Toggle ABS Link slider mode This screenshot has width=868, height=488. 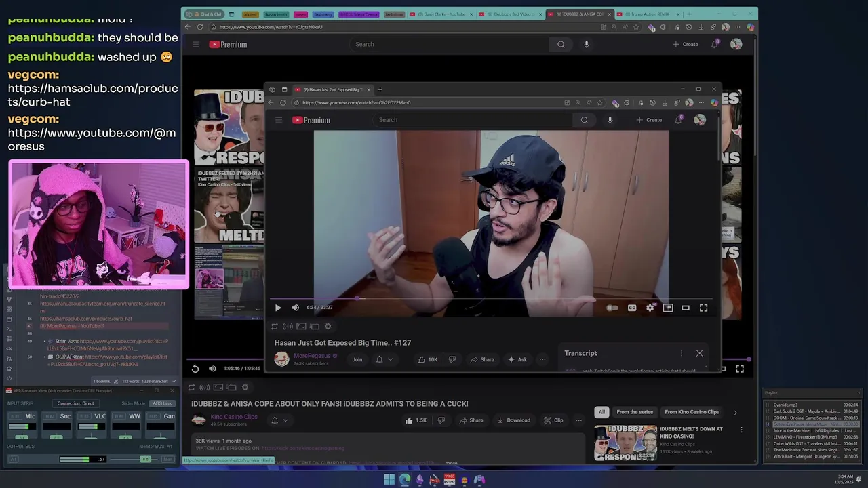[x=162, y=403]
